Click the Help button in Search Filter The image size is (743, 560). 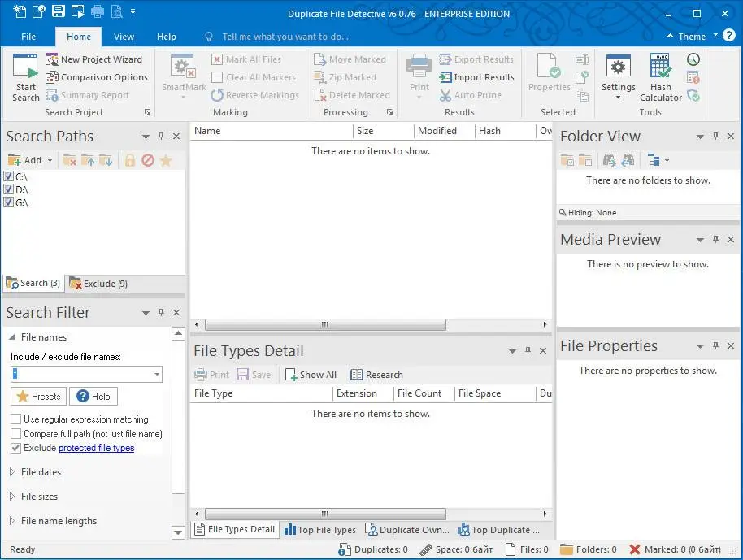click(93, 396)
